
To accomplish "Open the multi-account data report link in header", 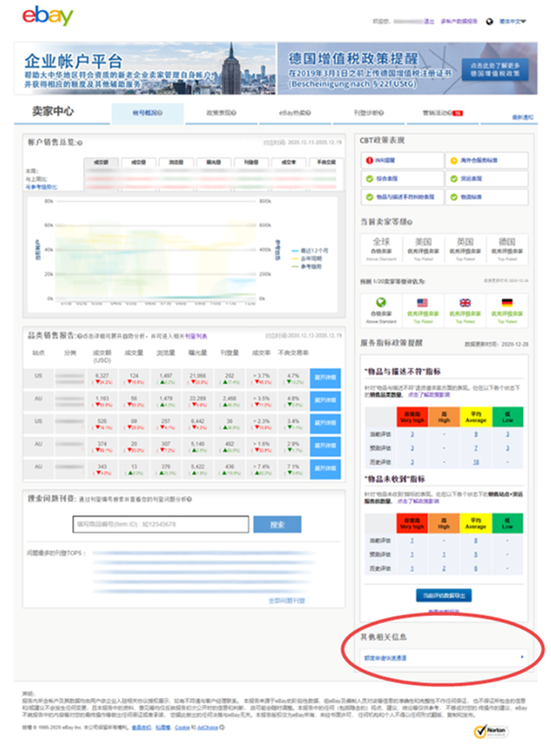I will [x=459, y=21].
